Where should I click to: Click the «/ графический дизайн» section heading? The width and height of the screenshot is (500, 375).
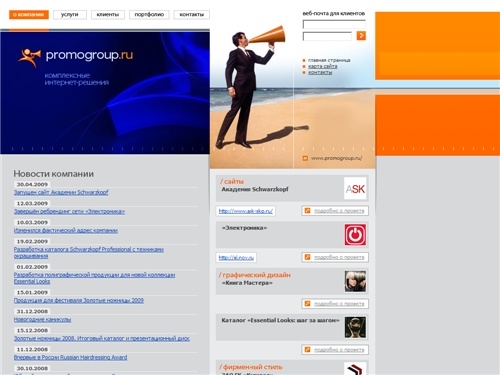[255, 275]
